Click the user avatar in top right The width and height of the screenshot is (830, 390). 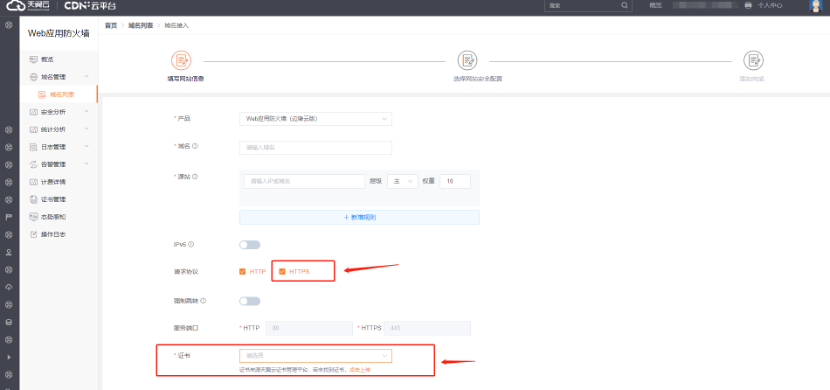tap(815, 6)
